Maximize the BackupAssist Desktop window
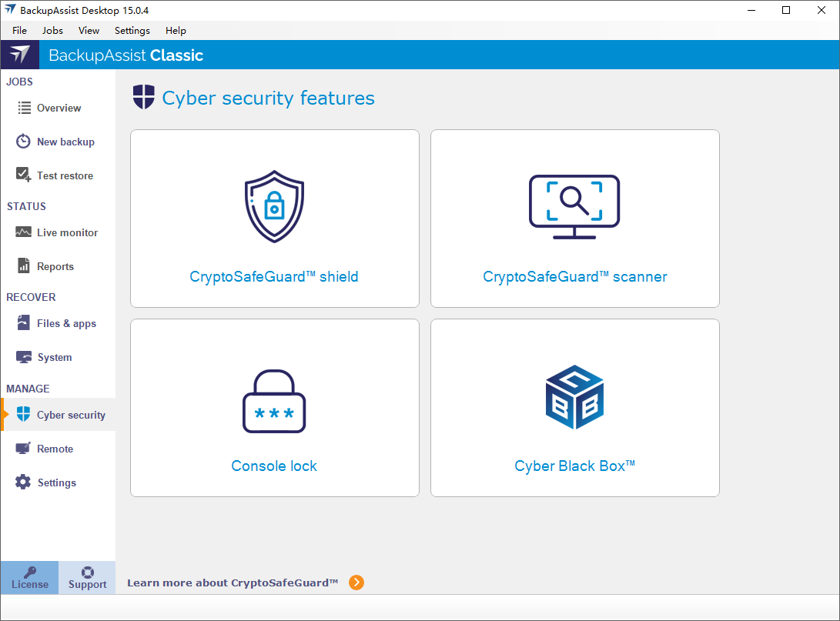Image resolution: width=840 pixels, height=621 pixels. tap(786, 10)
